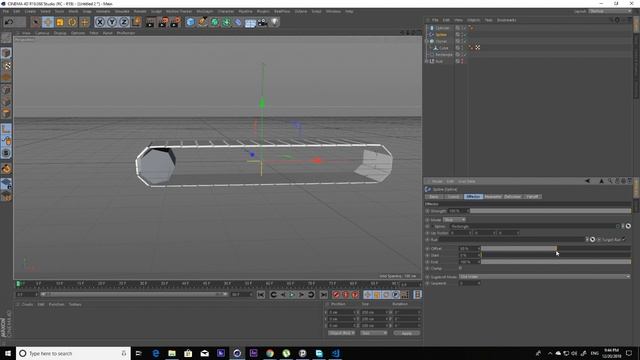The width and height of the screenshot is (640, 360).
Task: Switch to Falloff tab in Attributes
Action: pyautogui.click(x=532, y=197)
